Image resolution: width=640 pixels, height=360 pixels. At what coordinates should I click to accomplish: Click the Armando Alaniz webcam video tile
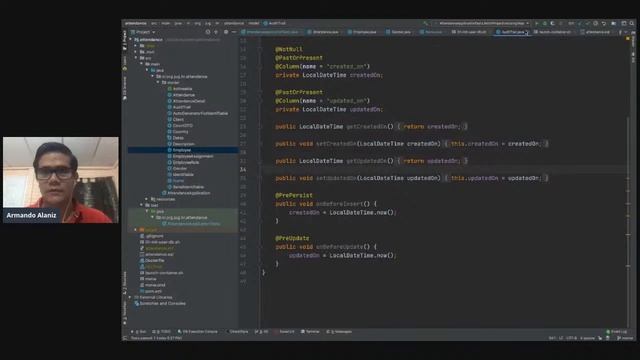click(61, 180)
